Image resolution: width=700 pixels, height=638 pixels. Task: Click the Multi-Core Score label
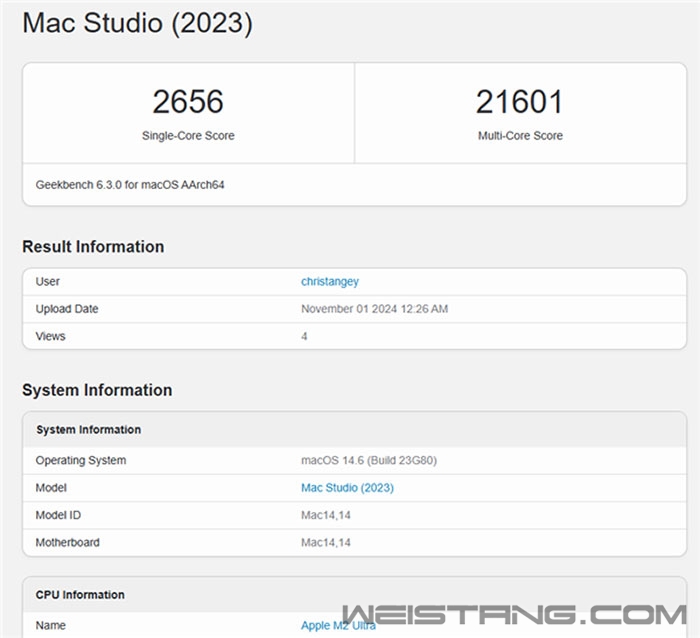pos(520,136)
